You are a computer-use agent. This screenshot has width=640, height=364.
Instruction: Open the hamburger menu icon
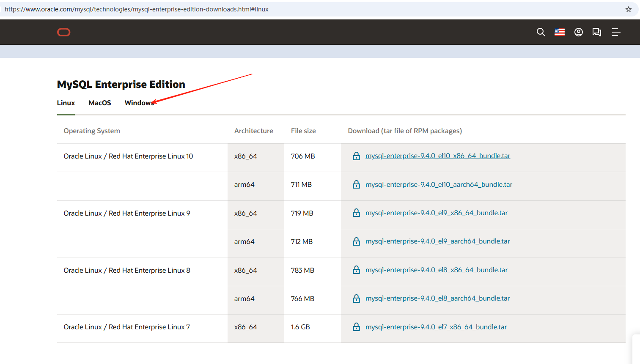click(x=616, y=32)
